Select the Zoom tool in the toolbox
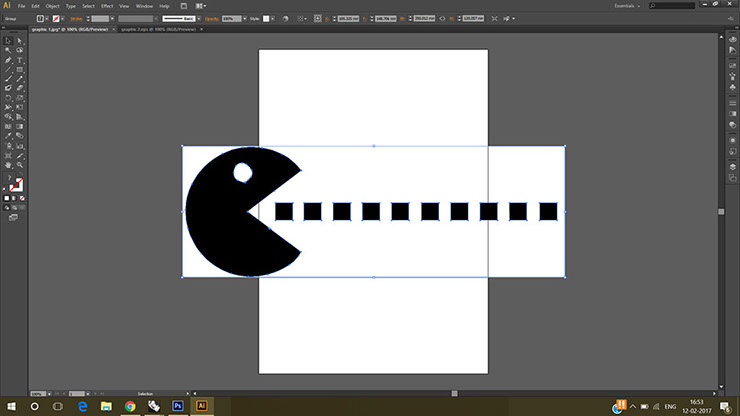Image resolution: width=740 pixels, height=416 pixels. [20, 165]
